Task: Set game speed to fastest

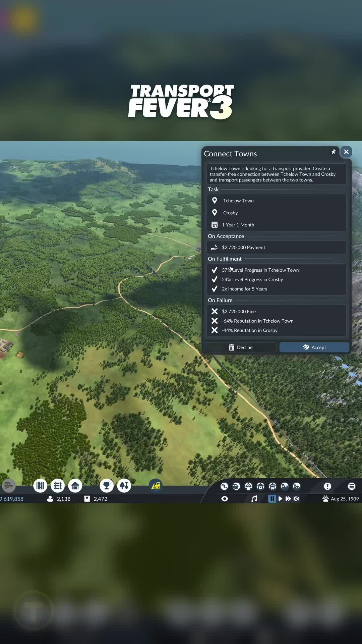Action: [296, 499]
